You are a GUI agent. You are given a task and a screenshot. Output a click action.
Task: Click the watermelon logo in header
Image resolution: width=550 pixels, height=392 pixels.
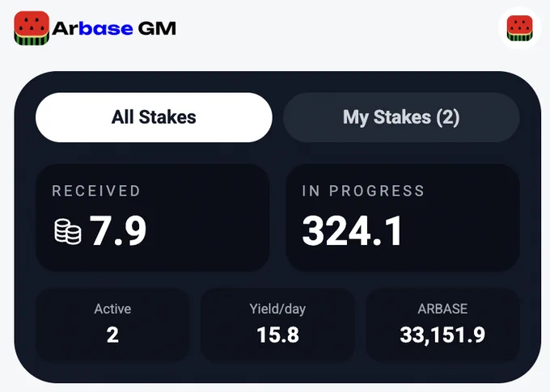pyautogui.click(x=32, y=28)
